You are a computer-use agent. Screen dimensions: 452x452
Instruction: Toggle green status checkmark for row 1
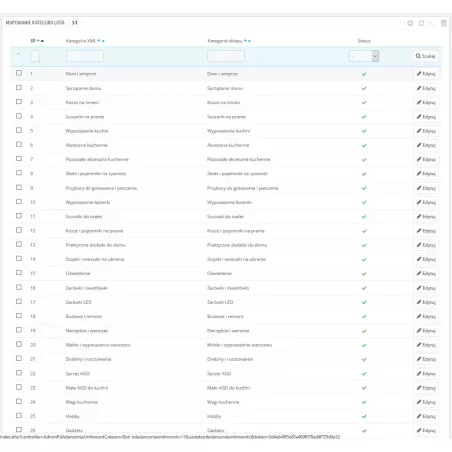click(x=364, y=74)
